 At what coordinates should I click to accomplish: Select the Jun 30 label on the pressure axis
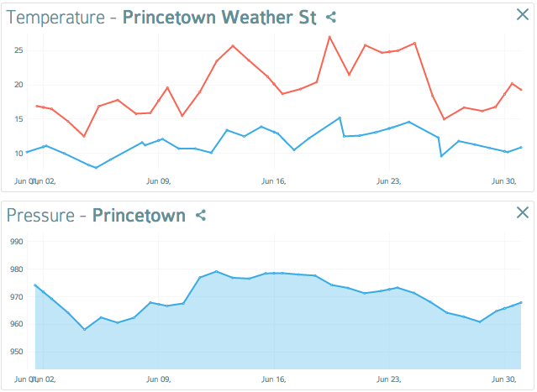coord(503,379)
